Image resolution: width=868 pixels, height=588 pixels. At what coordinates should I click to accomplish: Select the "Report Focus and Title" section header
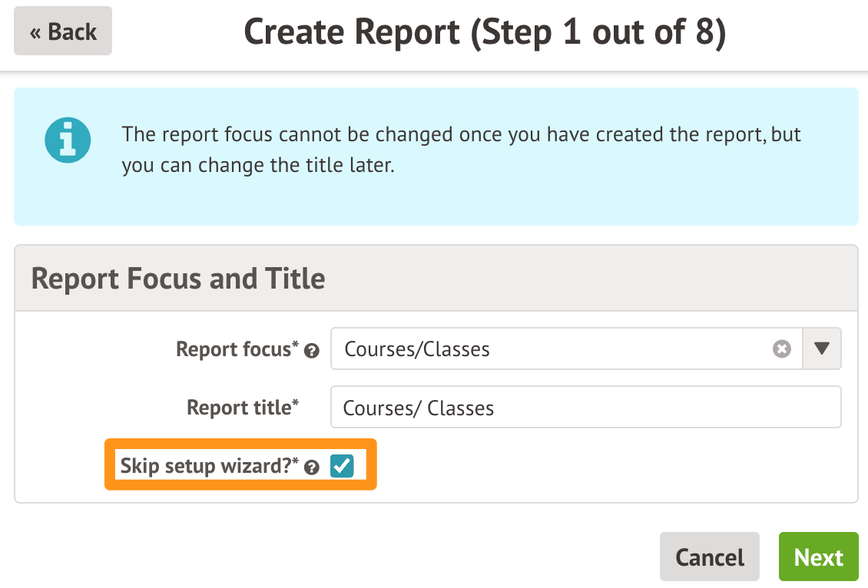(178, 278)
